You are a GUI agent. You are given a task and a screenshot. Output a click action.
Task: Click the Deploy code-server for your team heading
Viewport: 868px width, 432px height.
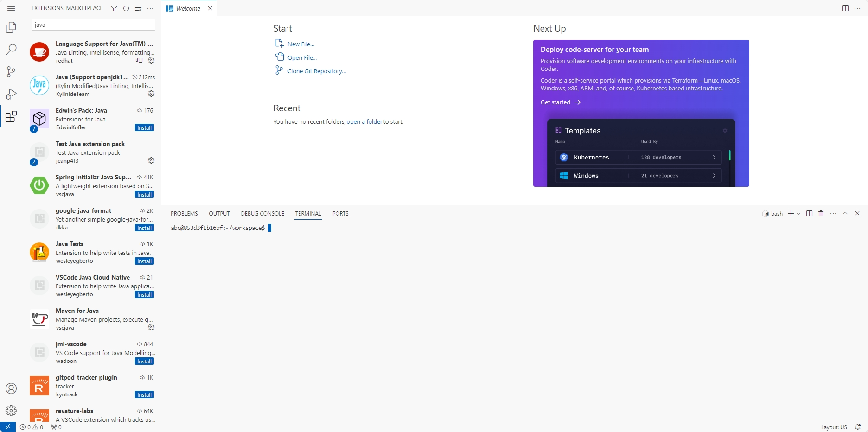click(x=594, y=50)
